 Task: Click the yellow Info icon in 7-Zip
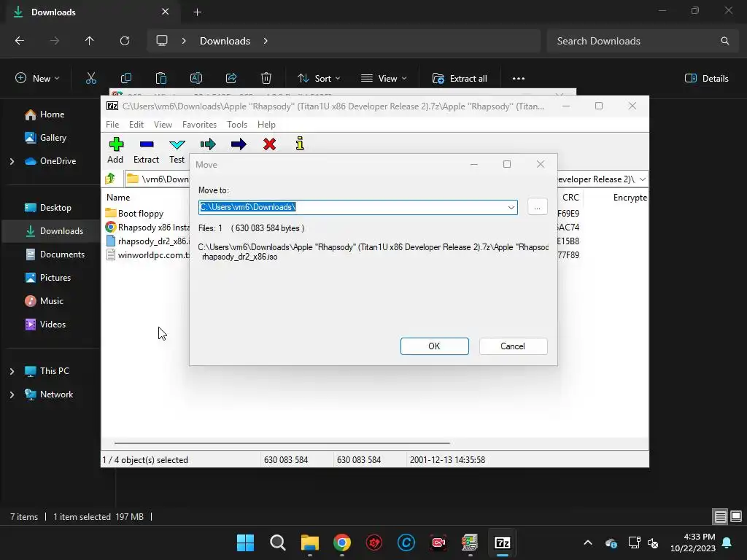[x=300, y=144]
